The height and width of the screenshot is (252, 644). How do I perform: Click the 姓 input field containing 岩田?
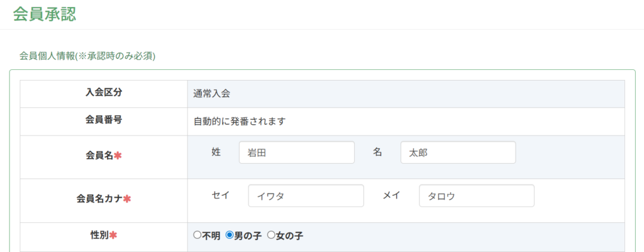pos(296,152)
